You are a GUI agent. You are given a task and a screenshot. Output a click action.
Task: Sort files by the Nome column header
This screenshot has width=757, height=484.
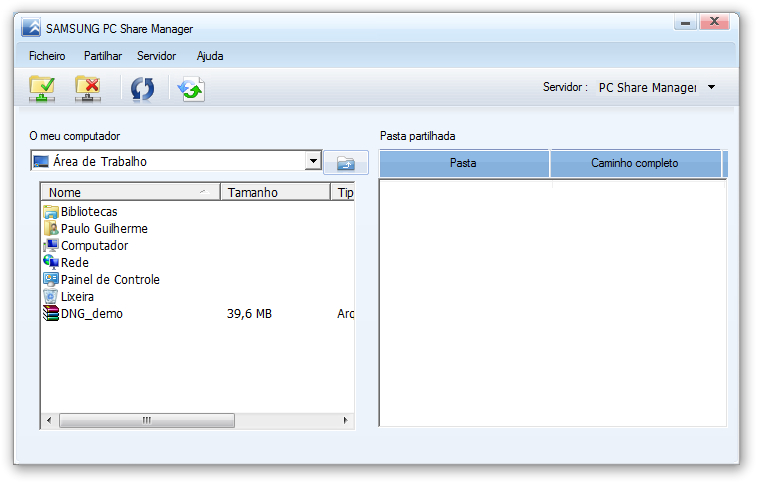click(x=130, y=192)
